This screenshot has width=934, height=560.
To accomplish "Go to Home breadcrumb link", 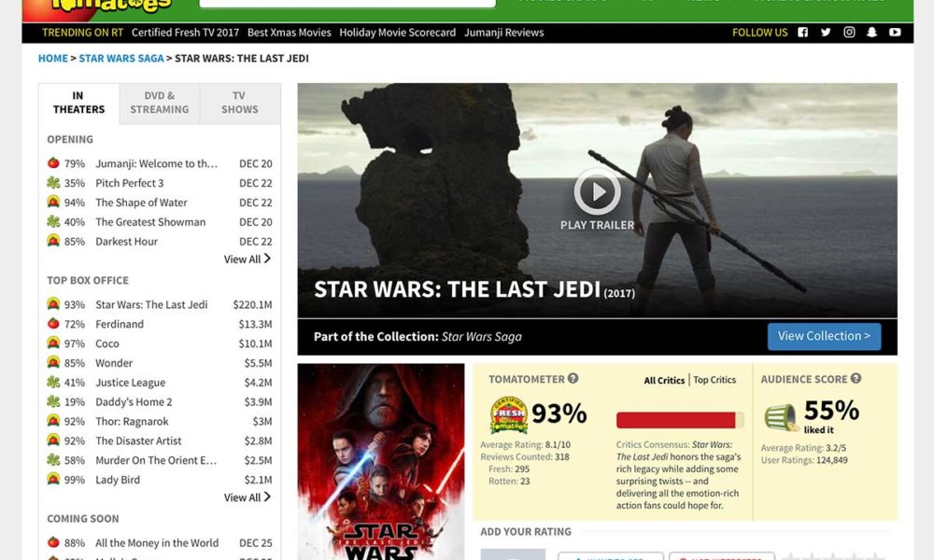I will point(53,58).
